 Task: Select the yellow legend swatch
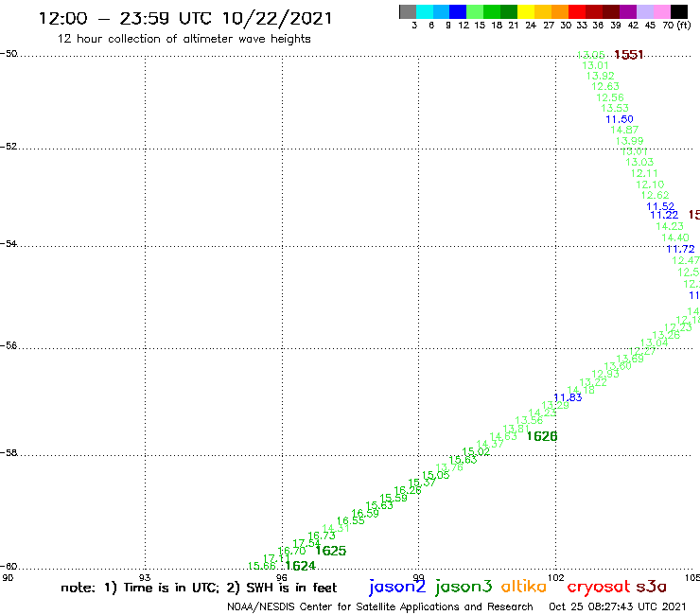pyautogui.click(x=526, y=11)
